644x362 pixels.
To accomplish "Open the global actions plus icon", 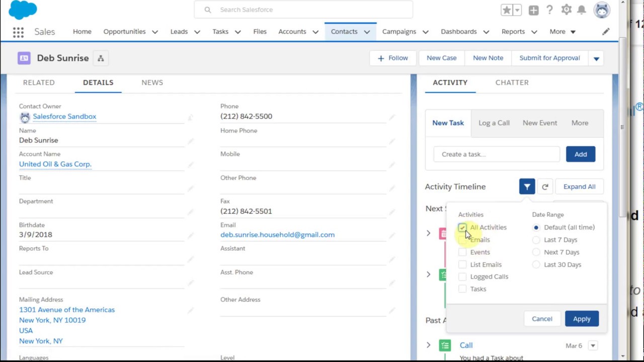I will click(533, 10).
